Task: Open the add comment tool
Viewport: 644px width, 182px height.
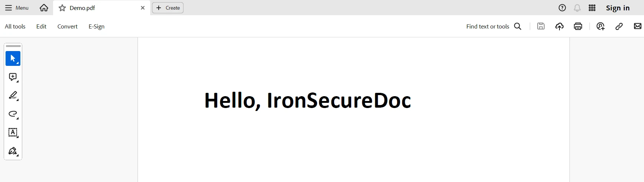Action: (x=13, y=77)
